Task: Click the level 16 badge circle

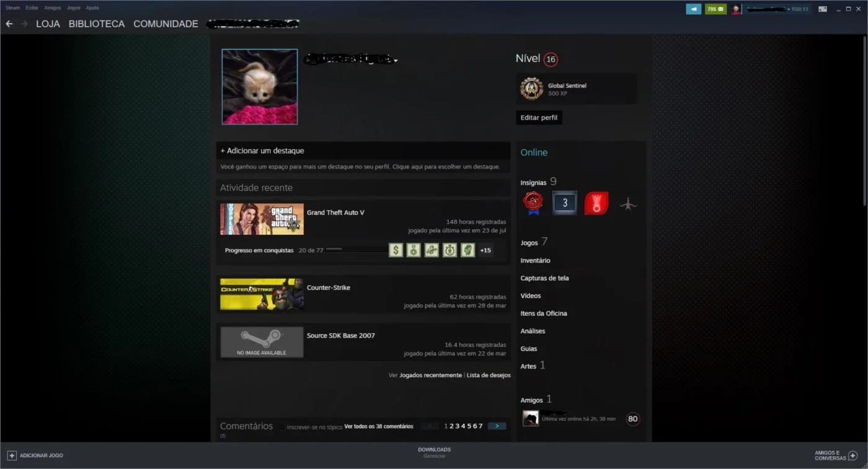Action: point(551,59)
